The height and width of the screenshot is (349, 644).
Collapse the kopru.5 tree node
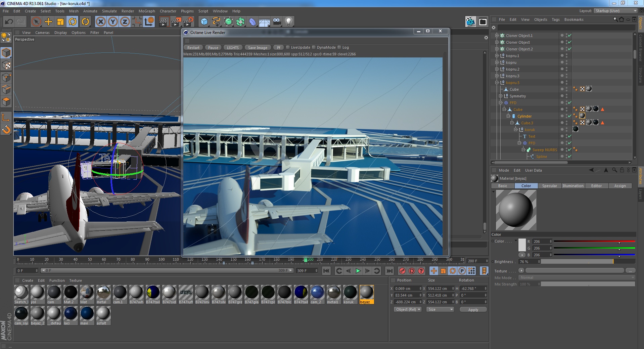[x=497, y=83]
